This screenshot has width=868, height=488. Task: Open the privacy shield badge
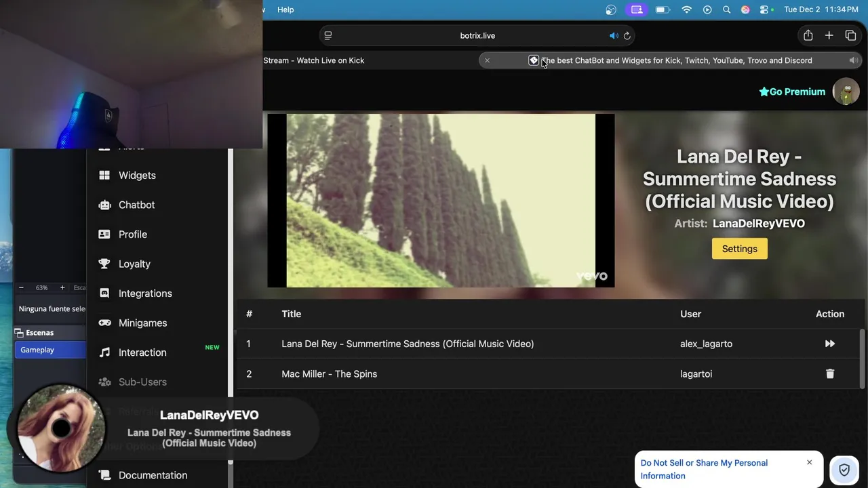(x=844, y=470)
